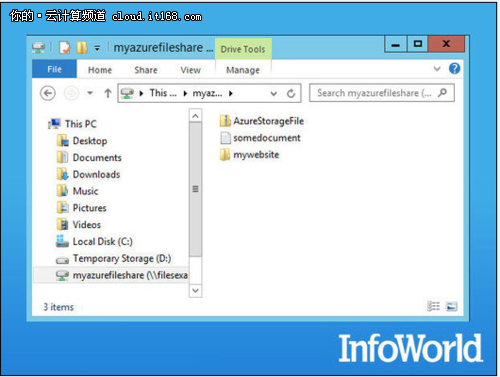Switch to the Share ribbon tab
The width and height of the screenshot is (500, 377).
[146, 70]
